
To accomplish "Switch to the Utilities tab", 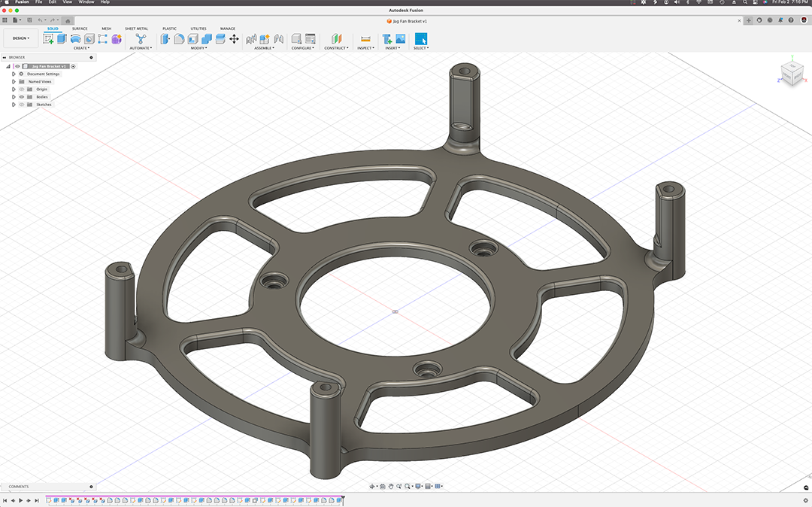I will tap(198, 29).
